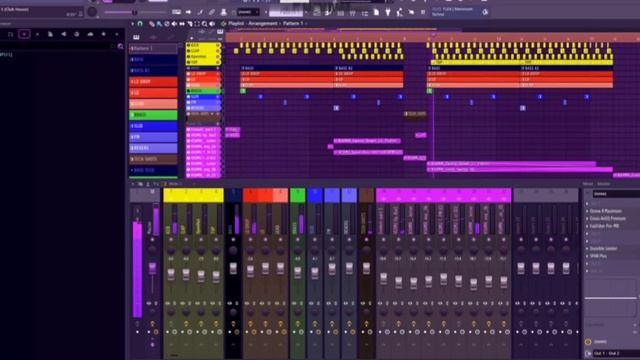Image resolution: width=640 pixels, height=360 pixels.
Task: Select the Zoom magnifier tool in Playlist
Action: (x=204, y=24)
